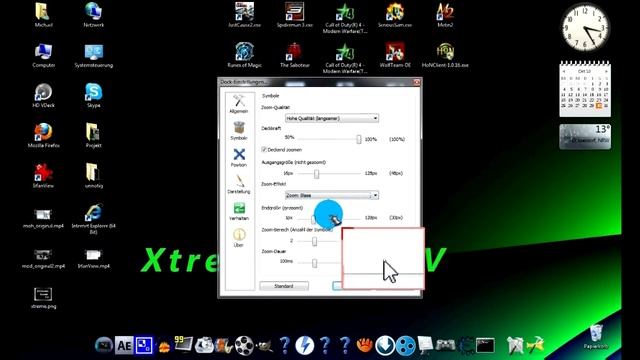640x360 pixels.
Task: Select the moh_original.mp4 file
Action: click(x=43, y=218)
